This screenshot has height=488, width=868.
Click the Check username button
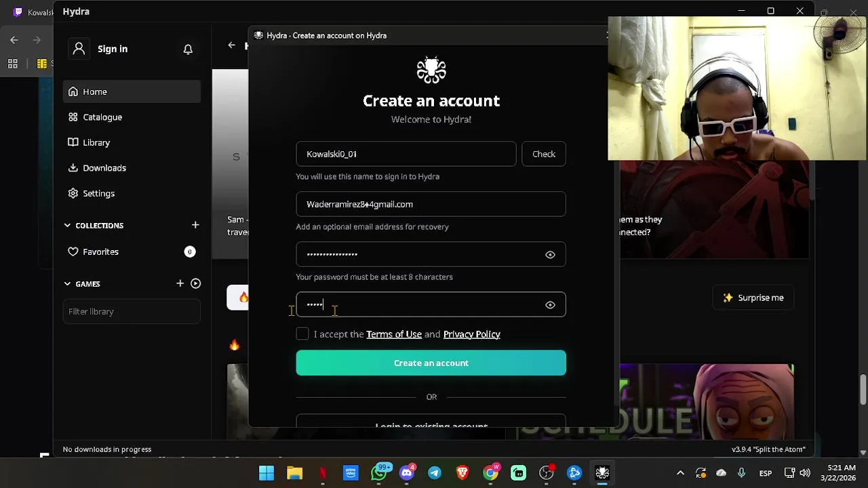[x=544, y=154]
